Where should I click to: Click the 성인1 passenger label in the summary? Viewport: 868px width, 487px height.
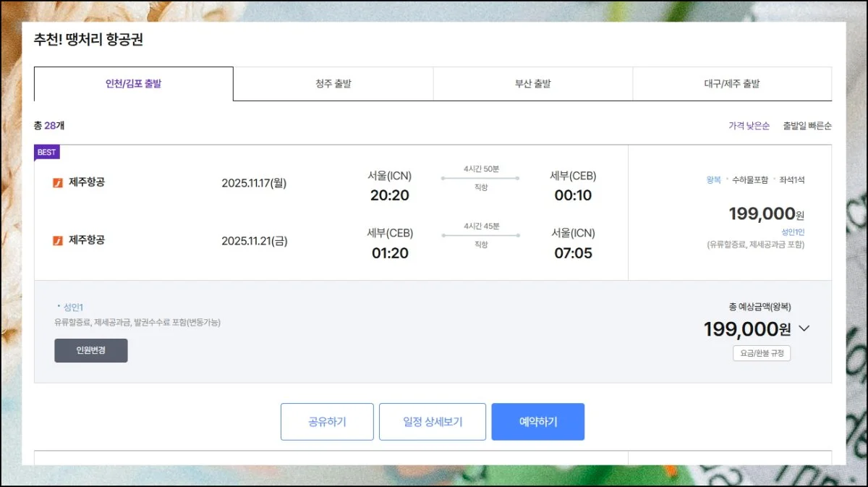pyautogui.click(x=73, y=308)
